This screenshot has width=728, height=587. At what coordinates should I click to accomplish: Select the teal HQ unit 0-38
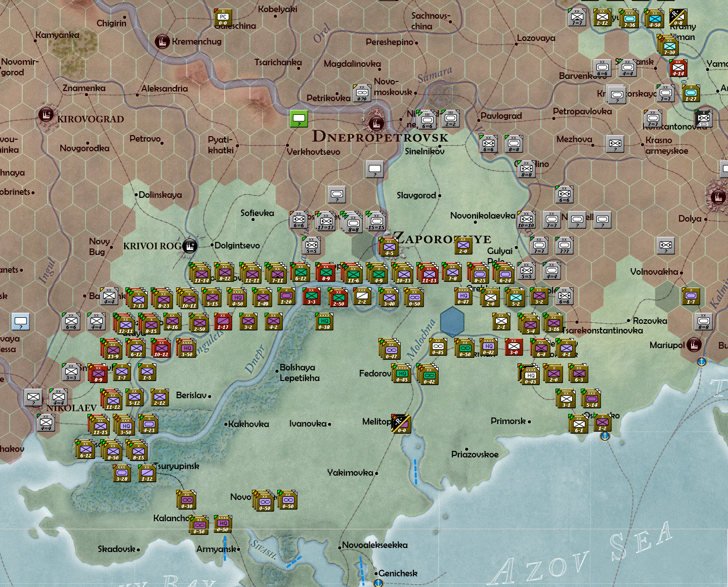pos(324,321)
